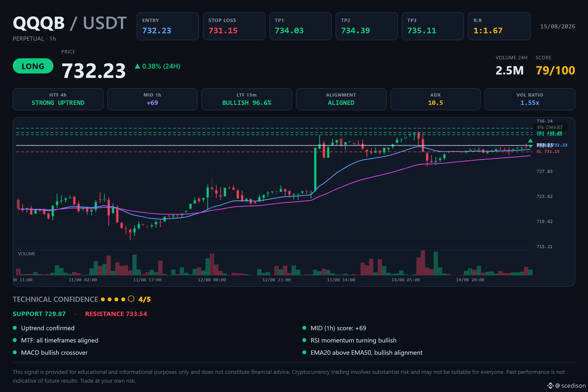Select the STOP LOSS 731.15 card
This screenshot has width=588, height=392.
click(234, 26)
